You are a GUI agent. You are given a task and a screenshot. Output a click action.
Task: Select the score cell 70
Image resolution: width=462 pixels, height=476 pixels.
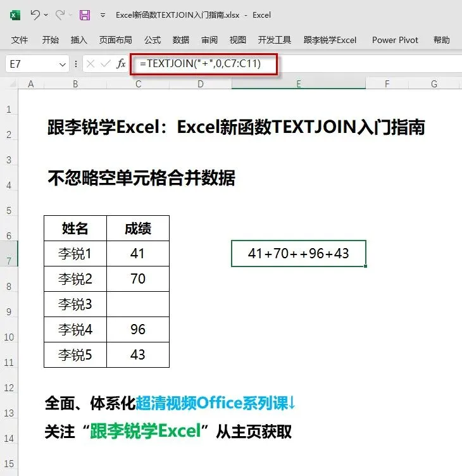point(138,279)
